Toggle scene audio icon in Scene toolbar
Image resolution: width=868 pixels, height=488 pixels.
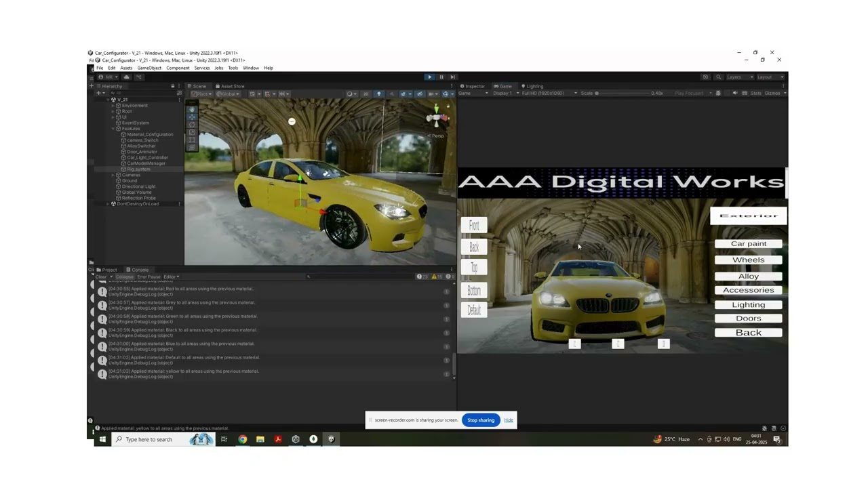pyautogui.click(x=391, y=94)
